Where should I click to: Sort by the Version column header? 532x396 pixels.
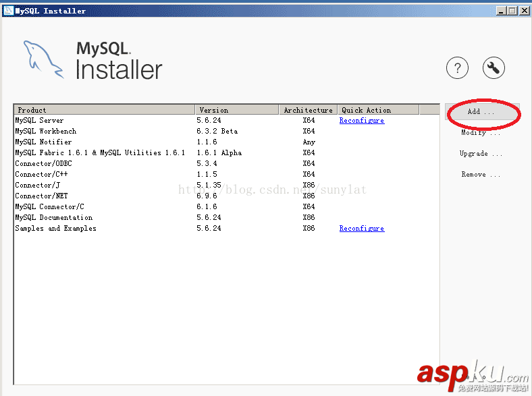pos(237,110)
